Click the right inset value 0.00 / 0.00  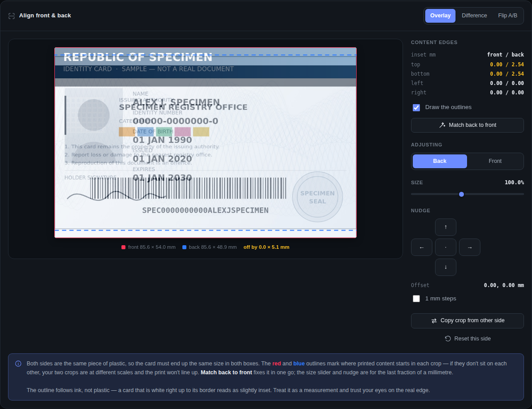pyautogui.click(x=507, y=93)
